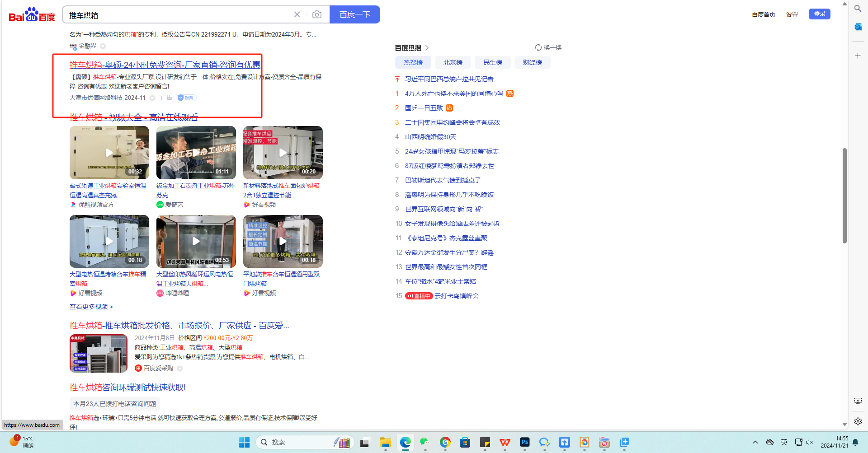This screenshot has height=453, width=868.
Task: Click the camera image search icon
Action: click(x=317, y=14)
